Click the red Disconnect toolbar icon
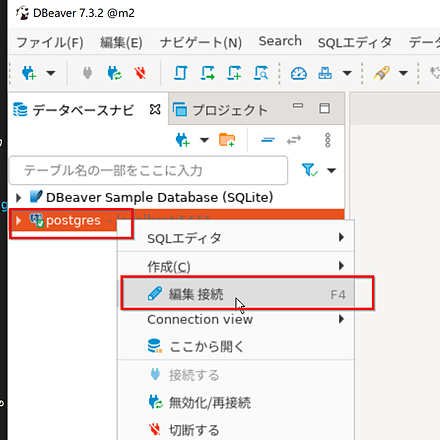The image size is (440, 440). tap(140, 73)
